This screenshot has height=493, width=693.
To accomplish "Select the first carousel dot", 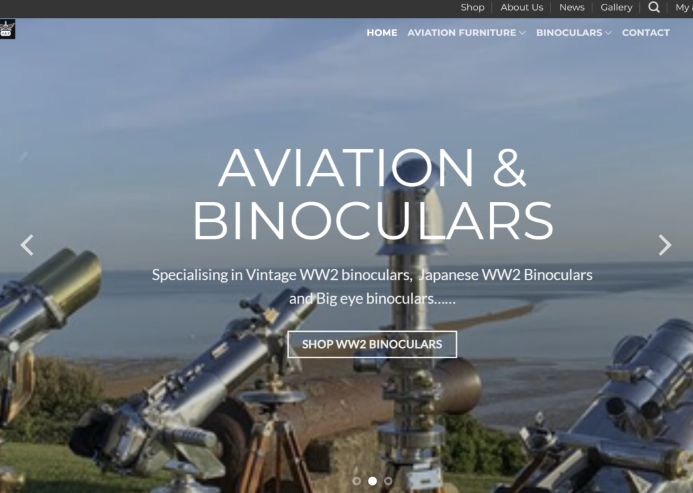I will pyautogui.click(x=357, y=481).
